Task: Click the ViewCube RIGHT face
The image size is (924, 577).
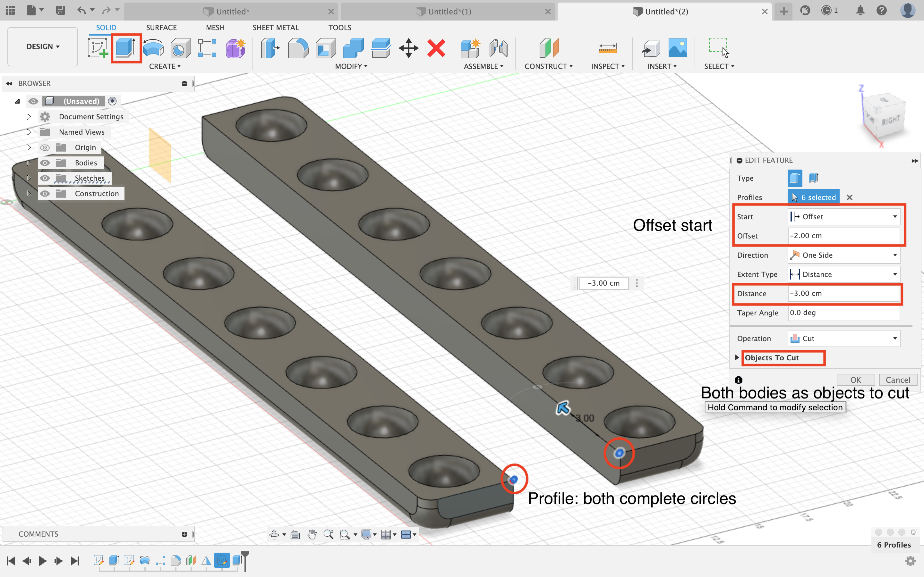Action: [891, 121]
